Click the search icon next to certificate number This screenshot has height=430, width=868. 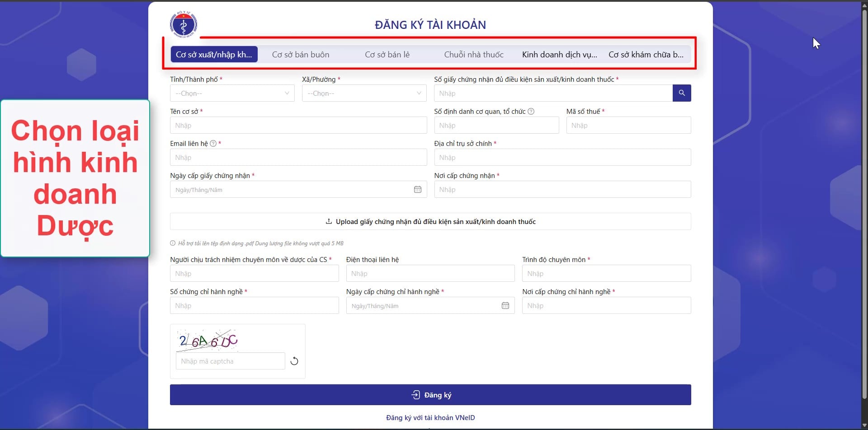pos(682,93)
